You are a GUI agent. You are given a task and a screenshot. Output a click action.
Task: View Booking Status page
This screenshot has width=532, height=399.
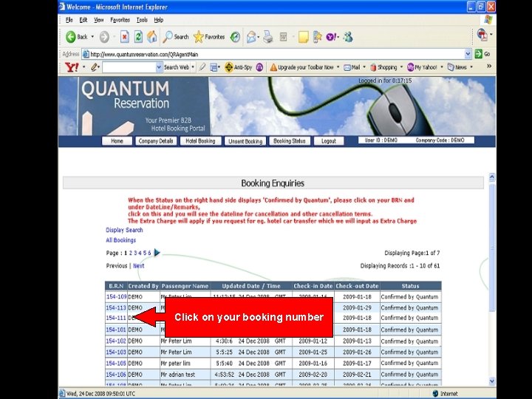coord(290,141)
